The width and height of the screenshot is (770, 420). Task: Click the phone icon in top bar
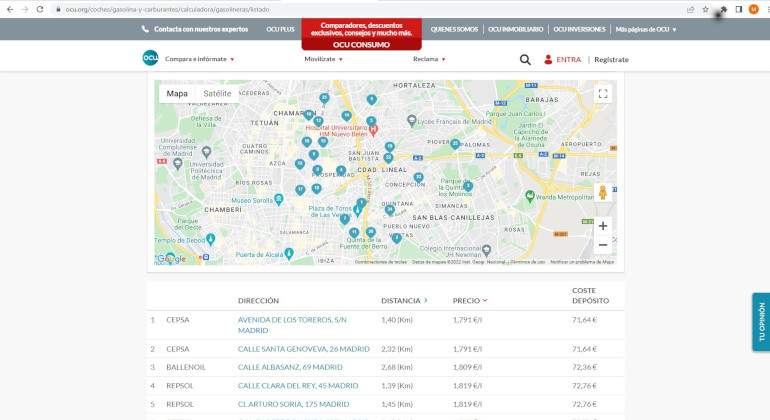[145, 29]
